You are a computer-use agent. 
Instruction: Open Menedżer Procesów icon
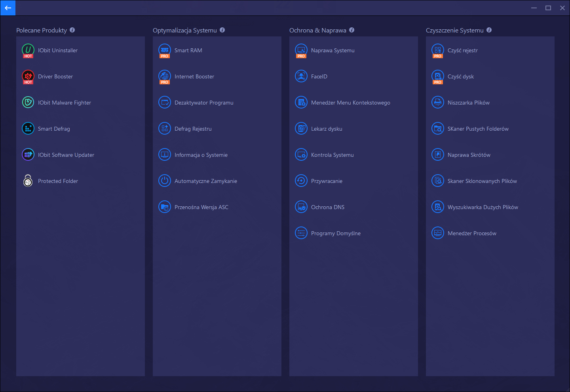click(438, 233)
